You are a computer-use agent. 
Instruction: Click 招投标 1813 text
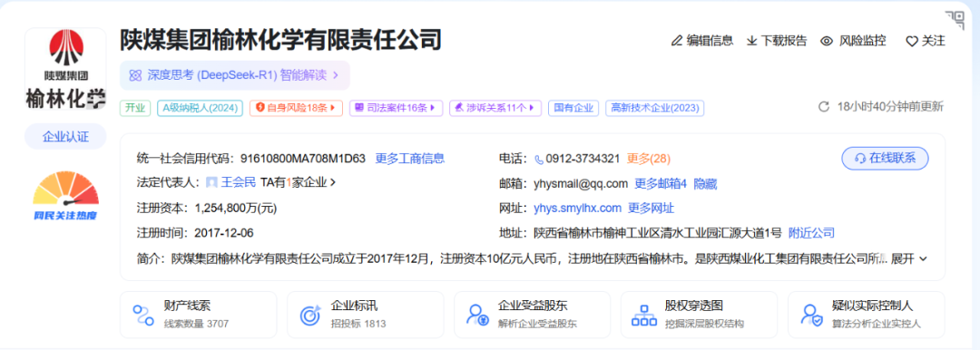tap(358, 324)
